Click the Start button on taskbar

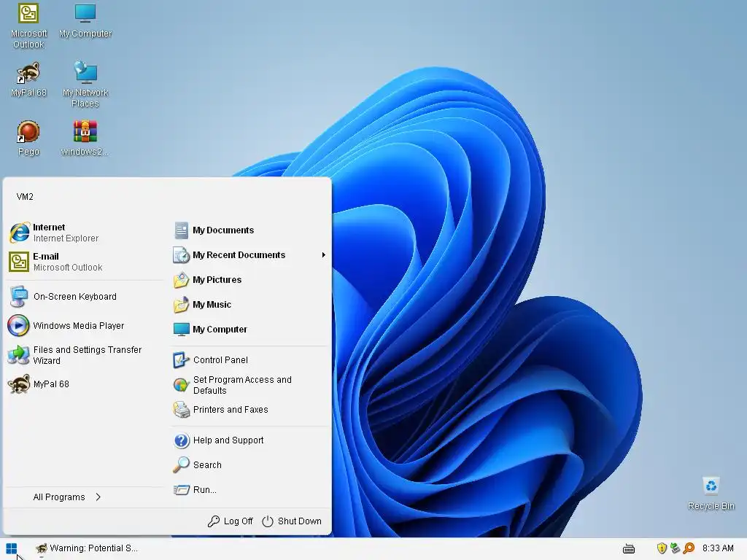(x=12, y=548)
